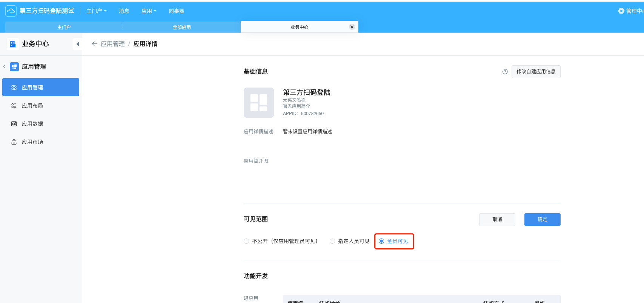This screenshot has width=644, height=303.
Task: Switch to the 全部应用 tab
Action: pos(181,27)
